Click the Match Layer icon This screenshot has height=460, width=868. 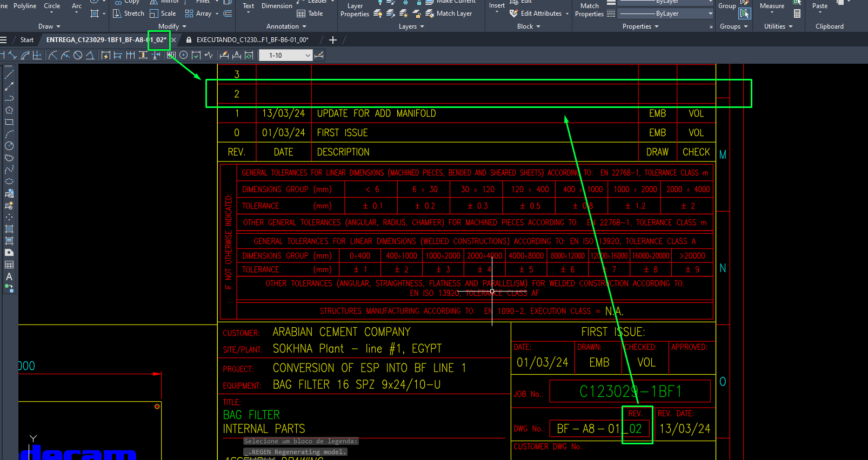430,13
